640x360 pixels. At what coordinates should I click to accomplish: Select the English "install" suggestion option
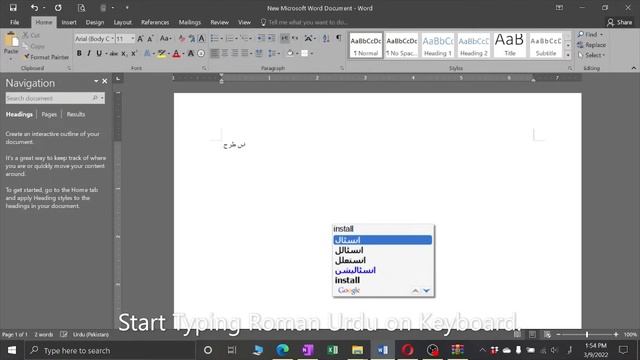347,280
